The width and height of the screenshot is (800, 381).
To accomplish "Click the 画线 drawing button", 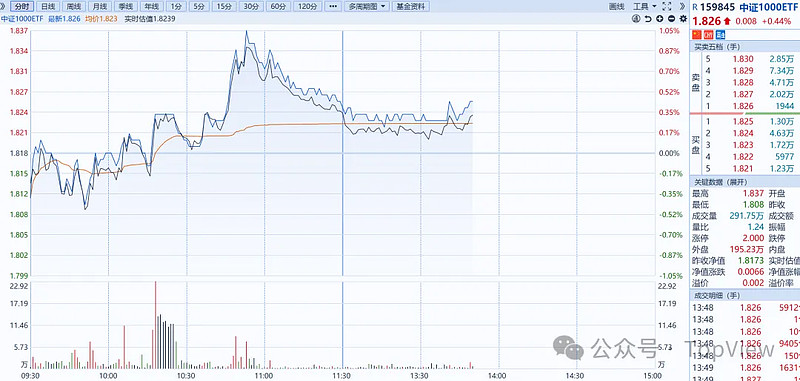I will (x=617, y=7).
